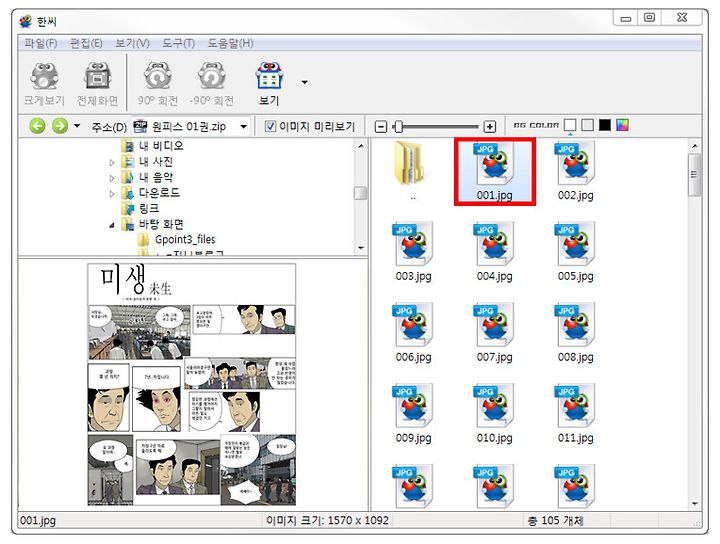Screen dimensions: 720x544
Task: Close the 한씨 window
Action: tap(682, 17)
